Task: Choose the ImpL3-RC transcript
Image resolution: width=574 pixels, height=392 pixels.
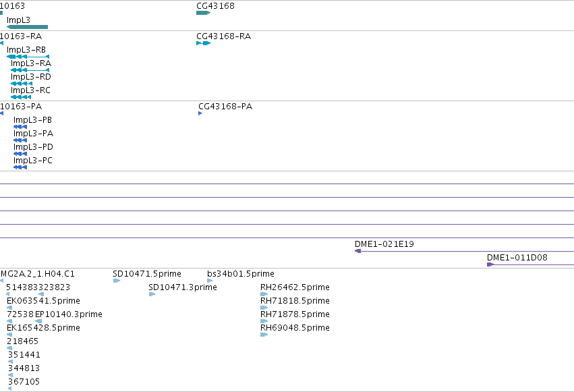Action: click(x=21, y=97)
